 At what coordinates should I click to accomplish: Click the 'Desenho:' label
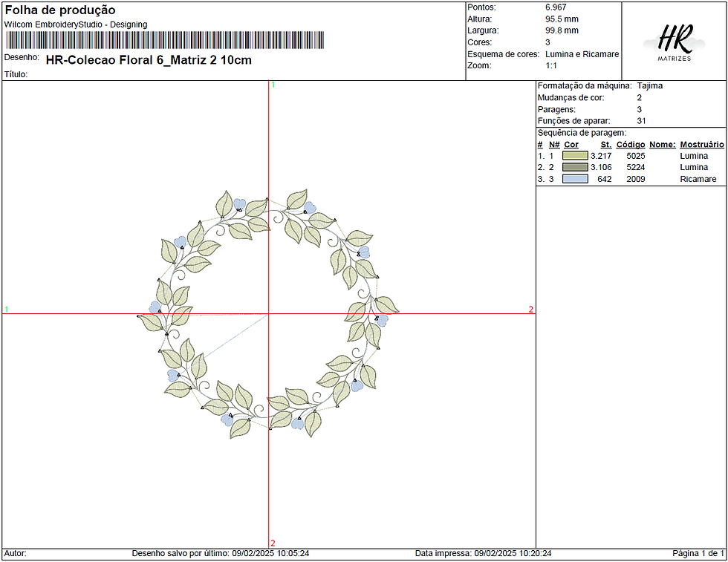pyautogui.click(x=22, y=57)
